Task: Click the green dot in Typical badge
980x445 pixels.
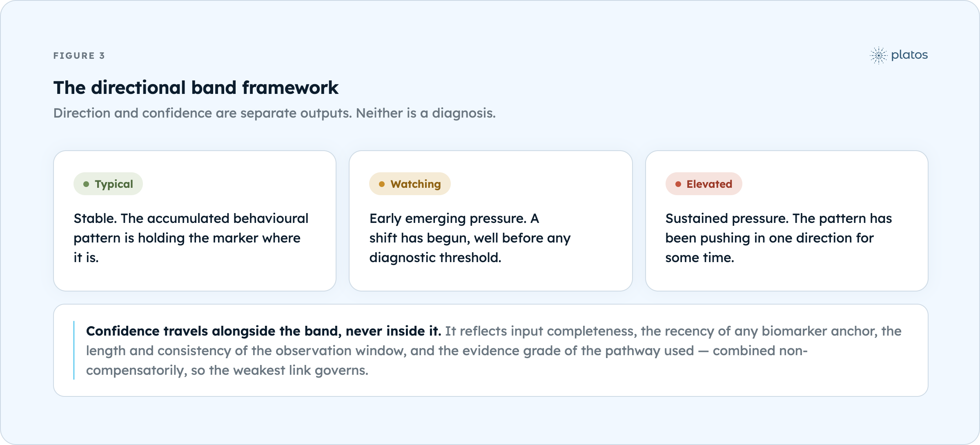Action: click(86, 184)
